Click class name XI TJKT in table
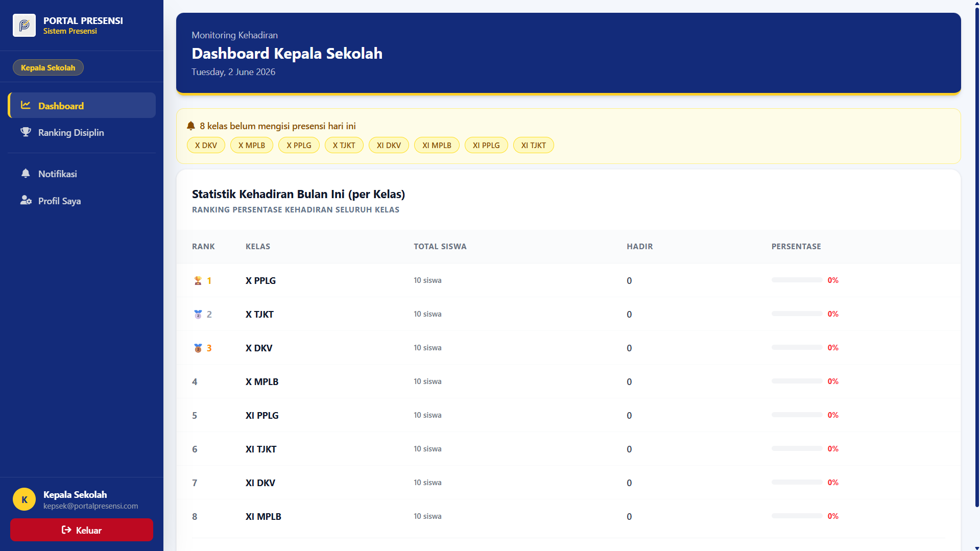This screenshot has width=980, height=551. [261, 449]
